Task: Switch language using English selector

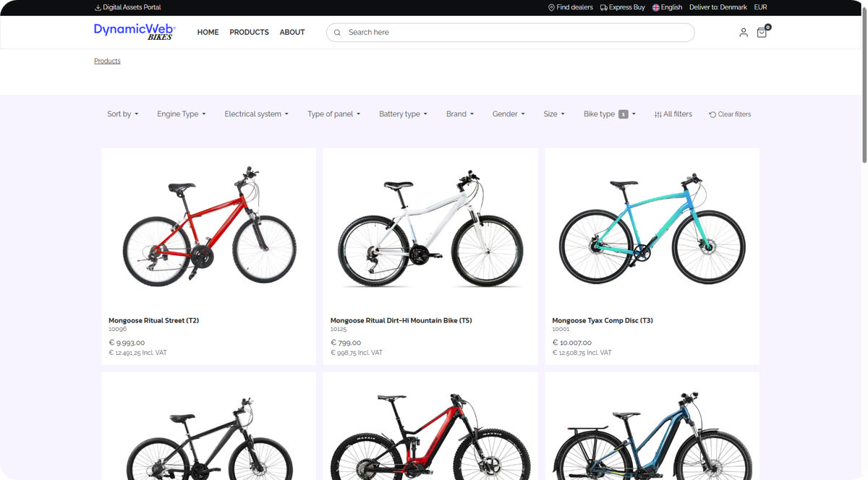Action: coord(667,7)
